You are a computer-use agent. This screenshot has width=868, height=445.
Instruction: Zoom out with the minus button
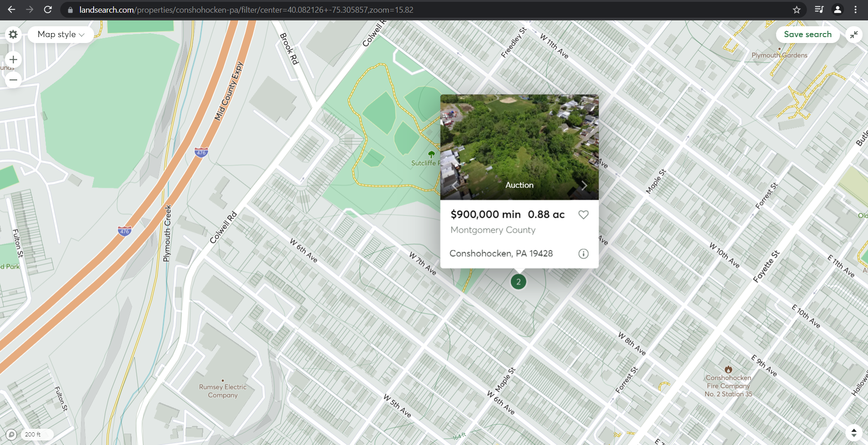tap(13, 80)
